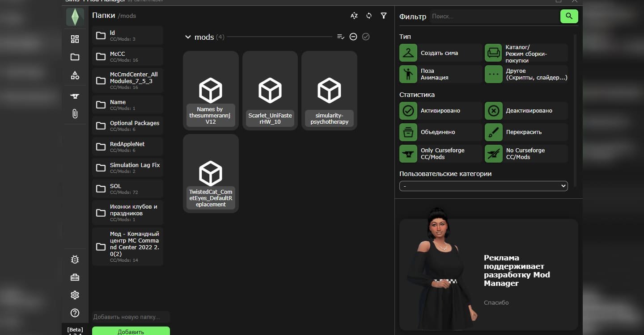Open the dashboard grid icon in sidebar

(75, 39)
